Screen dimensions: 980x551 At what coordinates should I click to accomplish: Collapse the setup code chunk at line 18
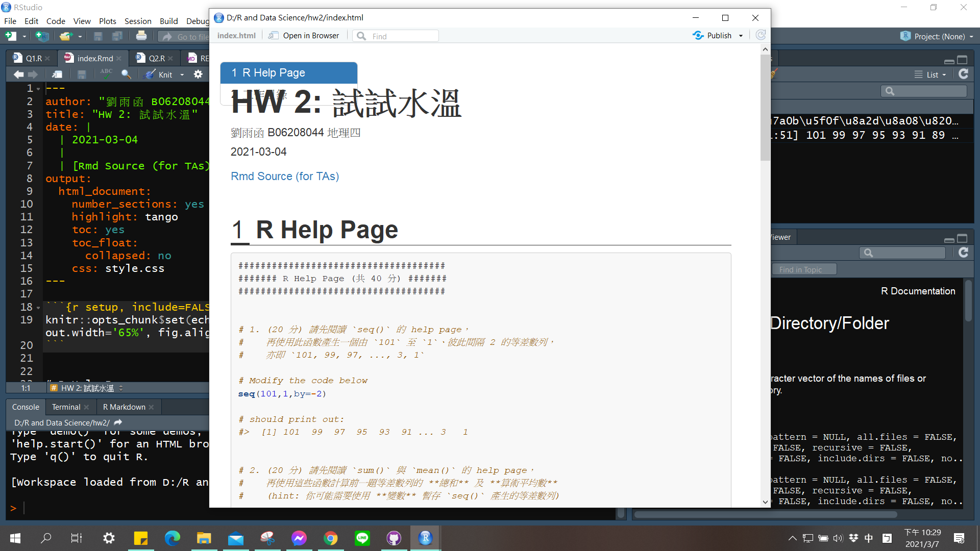(x=38, y=307)
